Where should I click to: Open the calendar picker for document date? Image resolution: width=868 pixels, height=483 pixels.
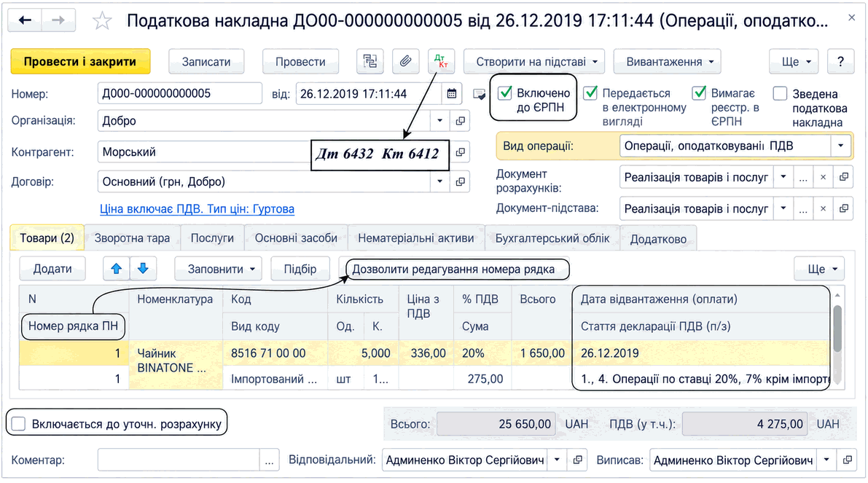coord(452,93)
